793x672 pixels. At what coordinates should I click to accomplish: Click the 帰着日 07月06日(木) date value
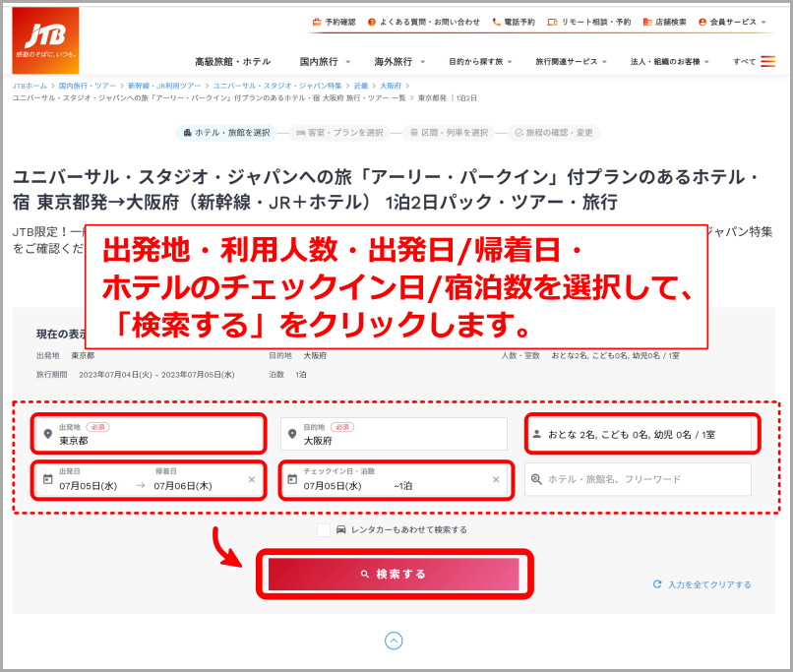coord(183,486)
